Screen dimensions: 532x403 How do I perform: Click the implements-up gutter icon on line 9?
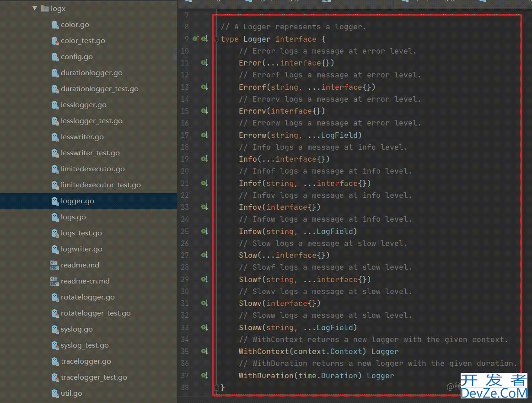tap(196, 39)
